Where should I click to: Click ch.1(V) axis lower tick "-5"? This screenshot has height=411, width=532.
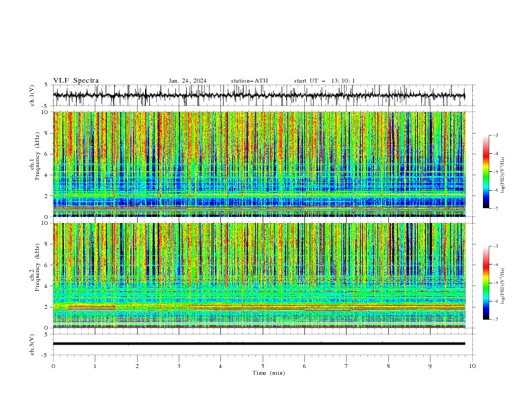point(46,106)
